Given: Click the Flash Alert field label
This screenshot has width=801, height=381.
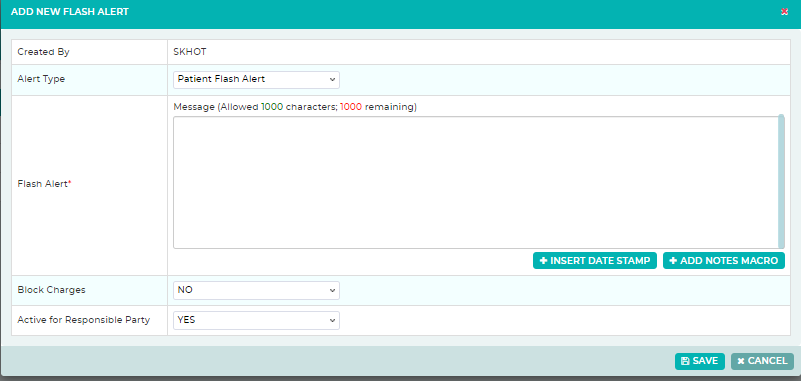Looking at the screenshot, I should (x=44, y=184).
